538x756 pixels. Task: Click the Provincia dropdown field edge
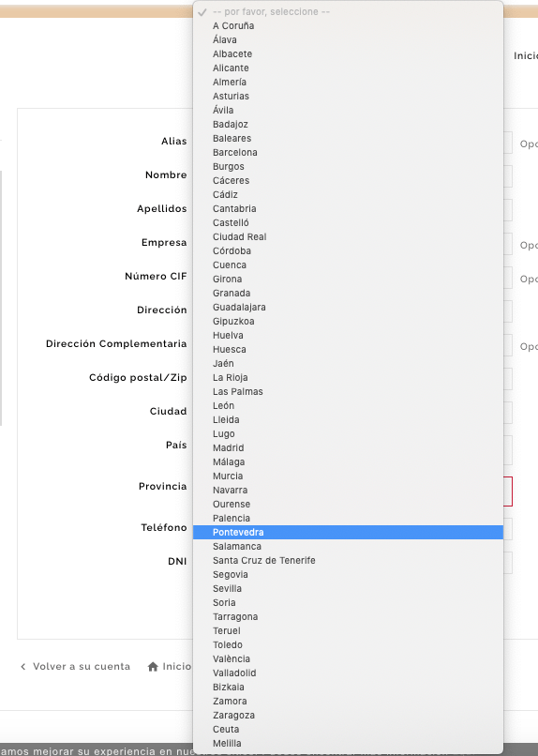tap(508, 491)
